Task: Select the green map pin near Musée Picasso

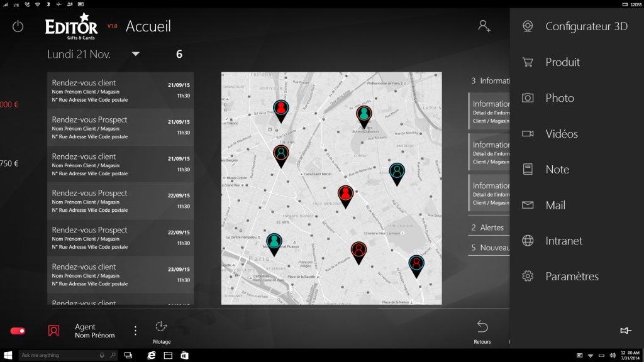Action: tap(274, 243)
